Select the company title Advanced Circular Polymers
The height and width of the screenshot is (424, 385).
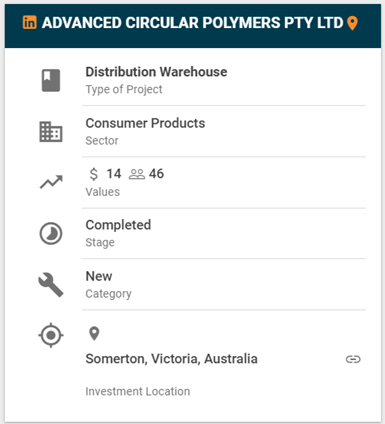coord(192,23)
